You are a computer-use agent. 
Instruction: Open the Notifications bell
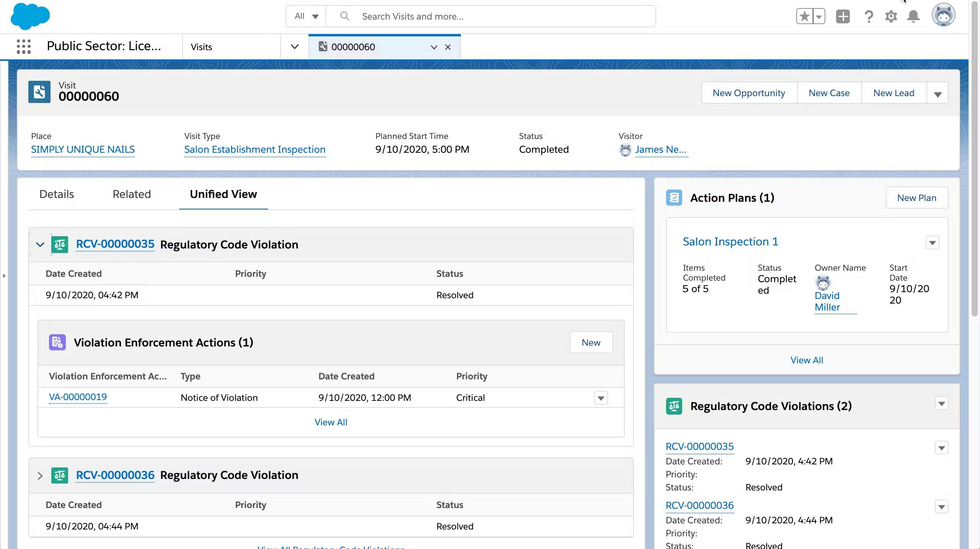913,16
